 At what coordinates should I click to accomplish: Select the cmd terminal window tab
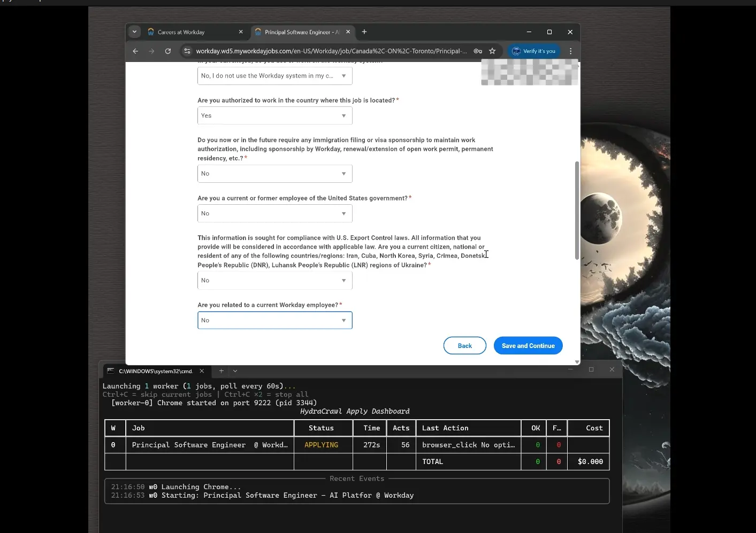[x=155, y=370]
